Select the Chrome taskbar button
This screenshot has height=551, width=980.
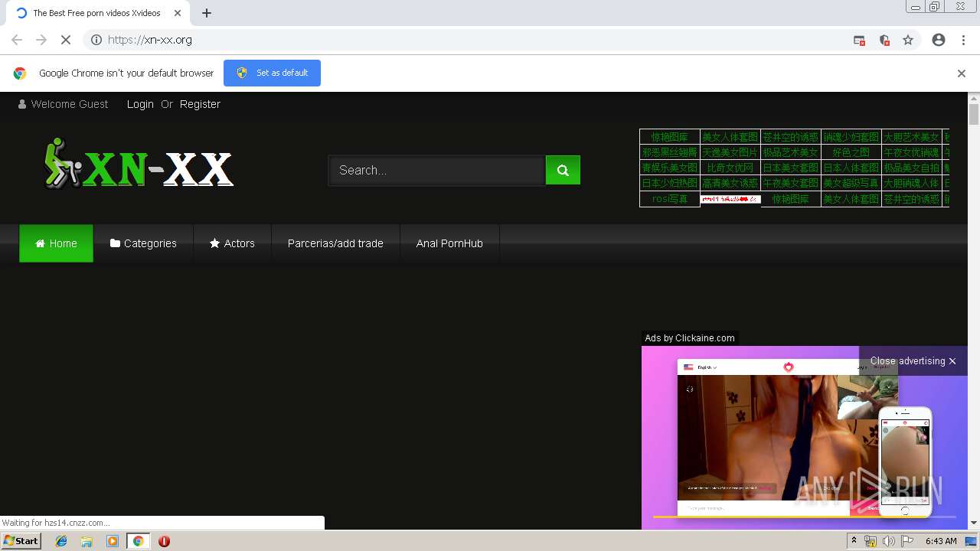point(138,541)
